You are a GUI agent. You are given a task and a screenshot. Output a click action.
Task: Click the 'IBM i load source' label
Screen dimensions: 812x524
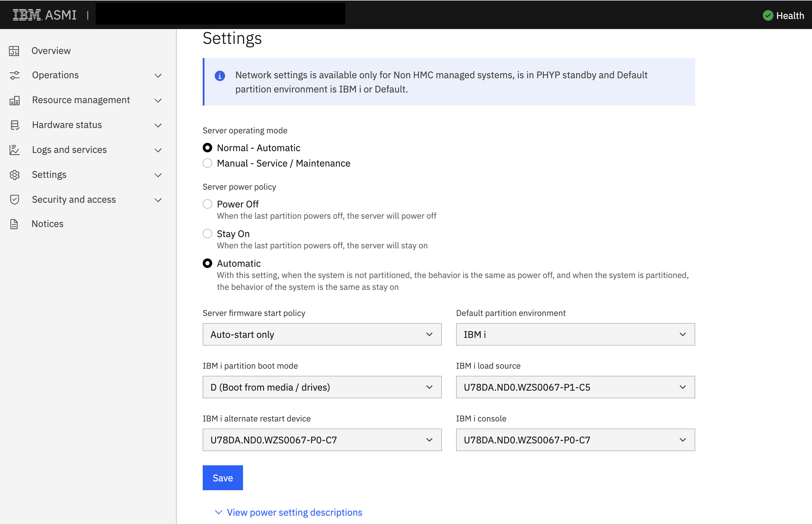[x=488, y=366]
